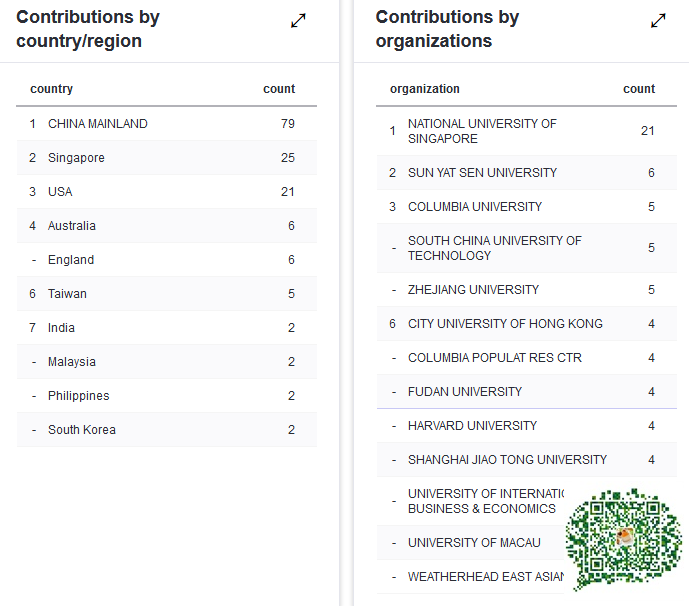Select the Singapore country row
689x606 pixels.
pyautogui.click(x=167, y=158)
